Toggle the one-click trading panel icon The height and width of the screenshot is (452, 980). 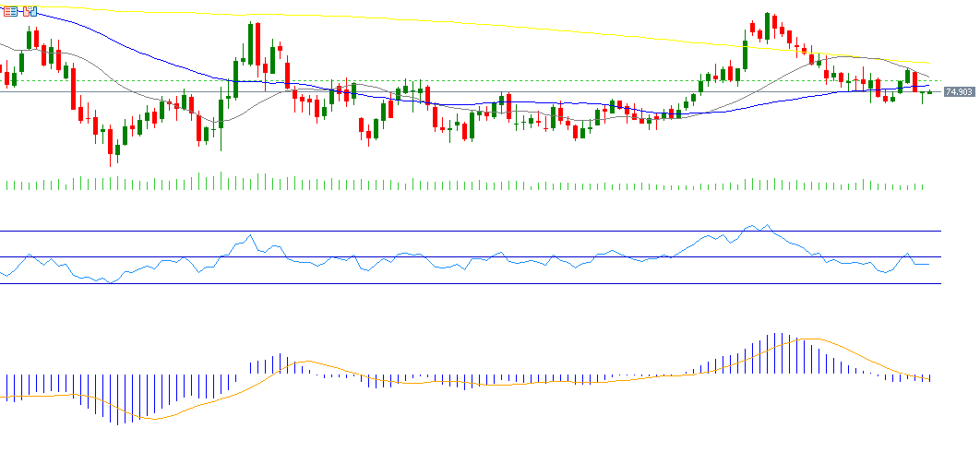30,11
